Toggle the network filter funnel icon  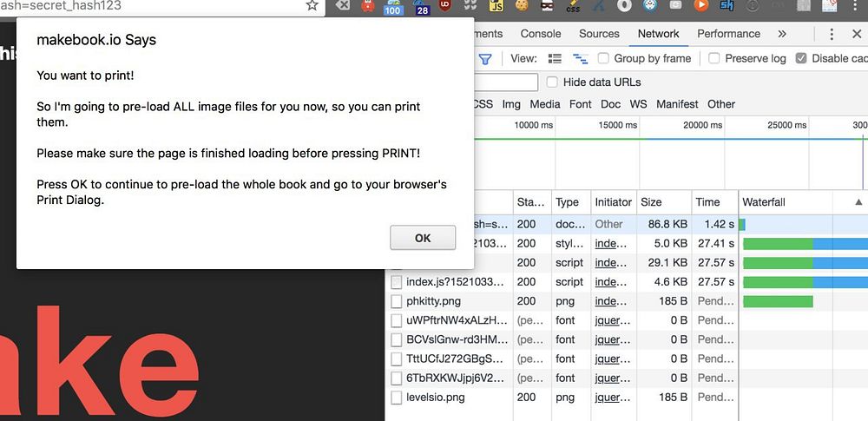485,59
